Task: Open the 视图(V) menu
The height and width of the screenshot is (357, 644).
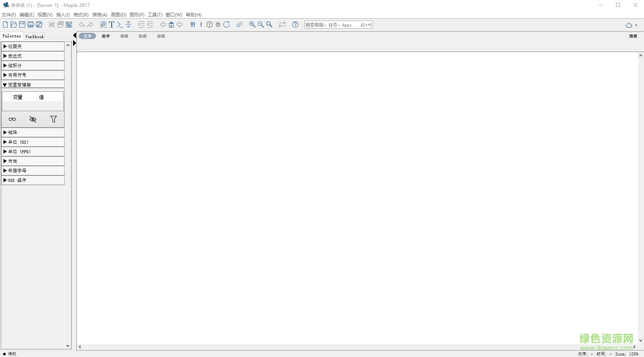Action: [45, 15]
